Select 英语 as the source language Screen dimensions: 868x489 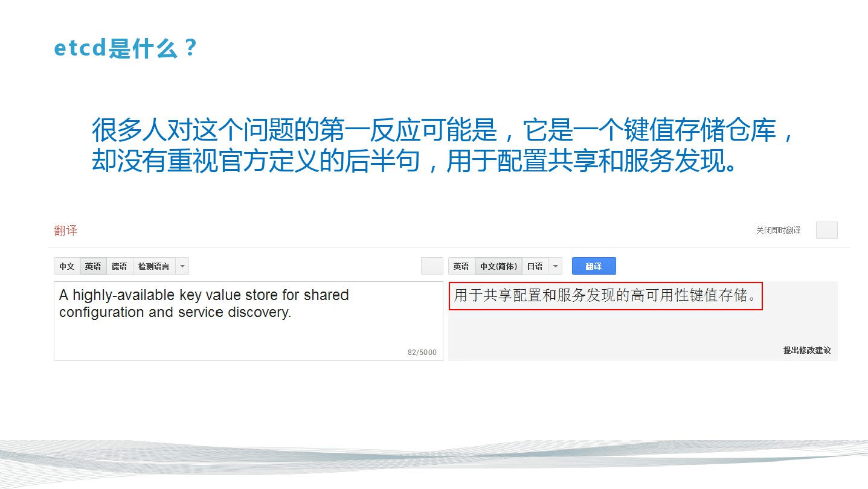pos(93,266)
